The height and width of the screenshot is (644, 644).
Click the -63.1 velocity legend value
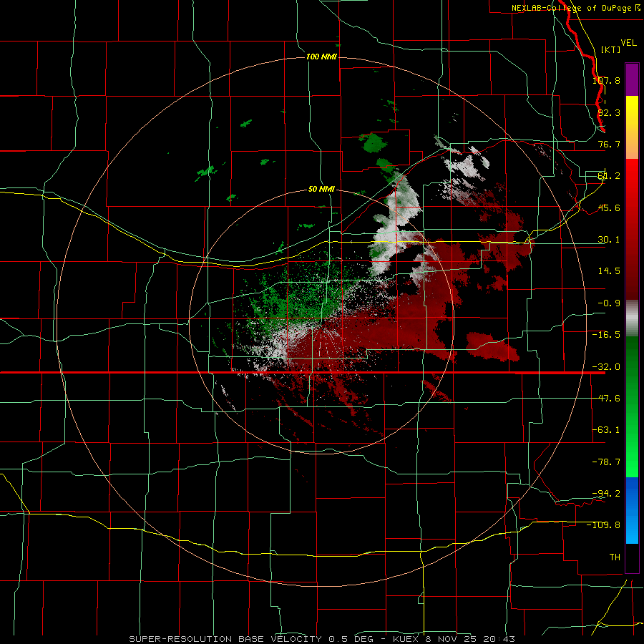click(606, 430)
